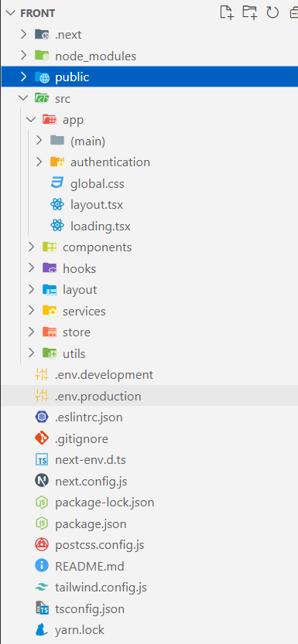298x644 pixels.
Task: Expand the components folder chevron
Action: [x=31, y=247]
